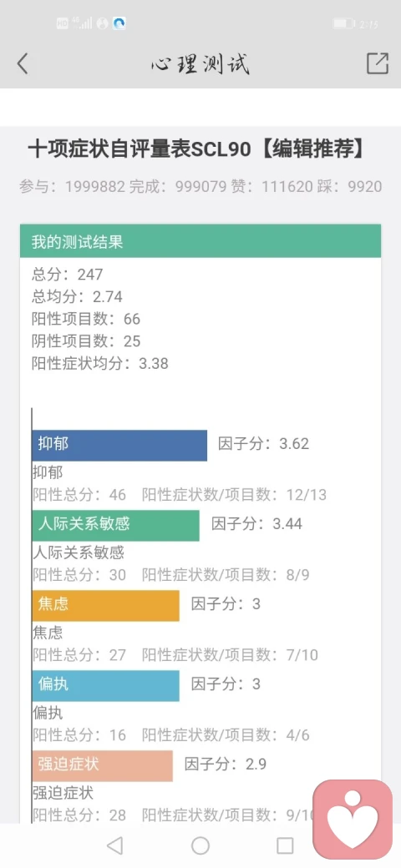Tap the 总分 247 line
The width and height of the screenshot is (401, 868).
click(68, 274)
